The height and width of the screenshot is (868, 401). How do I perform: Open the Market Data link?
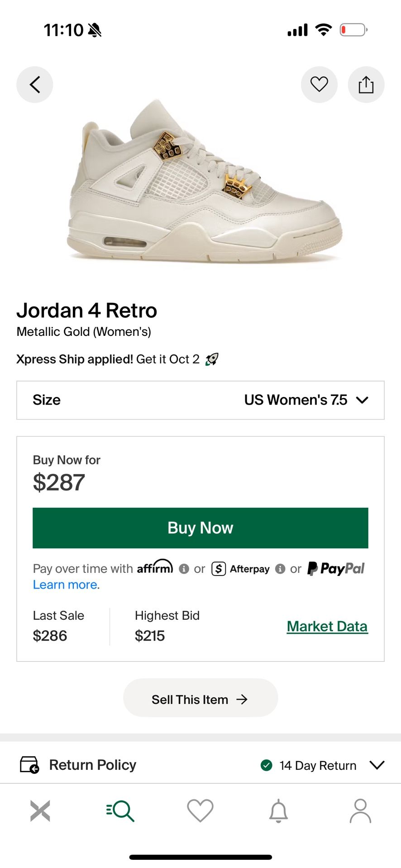click(x=327, y=626)
